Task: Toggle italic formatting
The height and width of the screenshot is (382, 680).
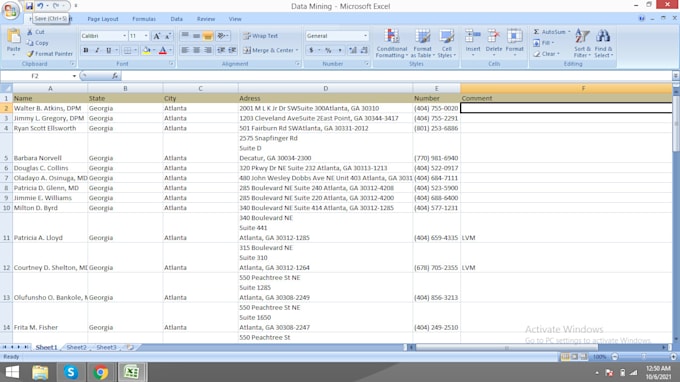Action: (x=97, y=50)
